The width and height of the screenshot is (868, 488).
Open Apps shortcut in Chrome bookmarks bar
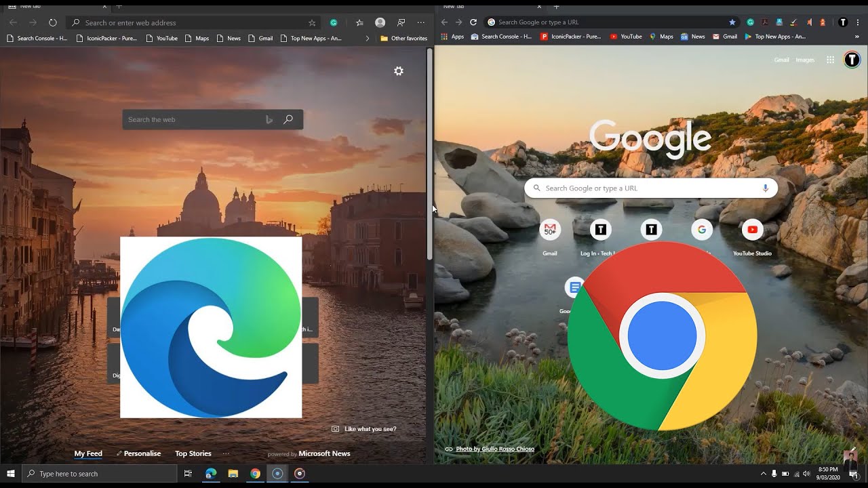coord(452,37)
